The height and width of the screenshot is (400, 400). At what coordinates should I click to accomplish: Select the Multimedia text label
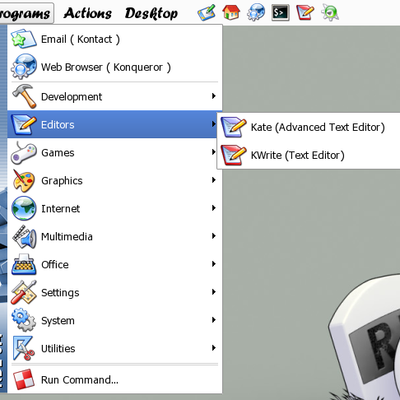point(67,237)
